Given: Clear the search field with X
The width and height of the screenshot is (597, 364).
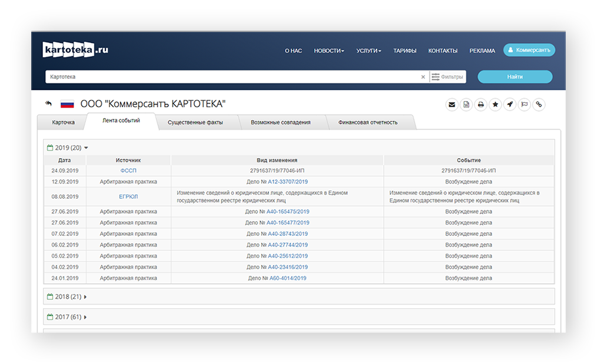Looking at the screenshot, I should [423, 77].
